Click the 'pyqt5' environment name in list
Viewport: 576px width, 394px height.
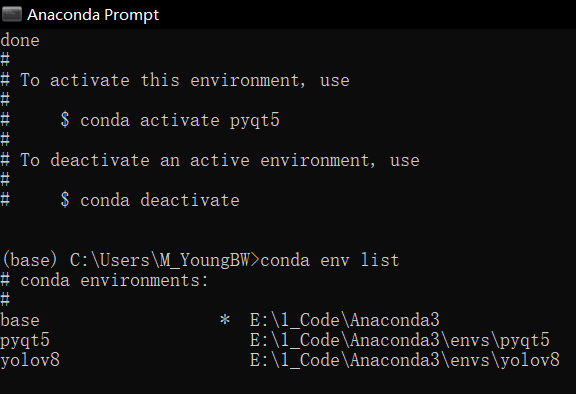(x=25, y=340)
